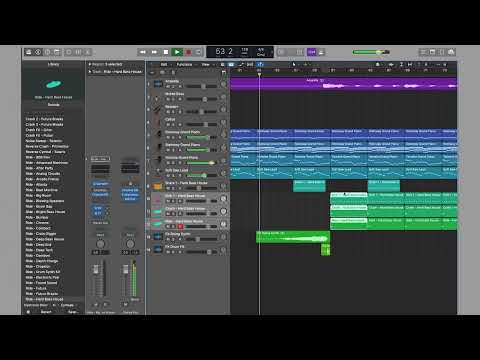Image resolution: width=480 pixels, height=360 pixels.
Task: Click the waveform zoom icon
Action: [x=391, y=64]
